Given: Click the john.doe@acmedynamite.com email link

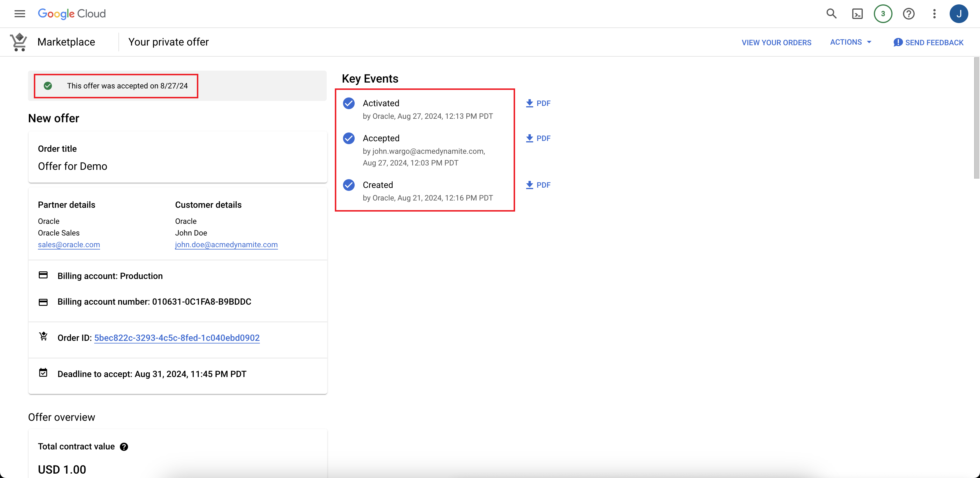Looking at the screenshot, I should (226, 245).
